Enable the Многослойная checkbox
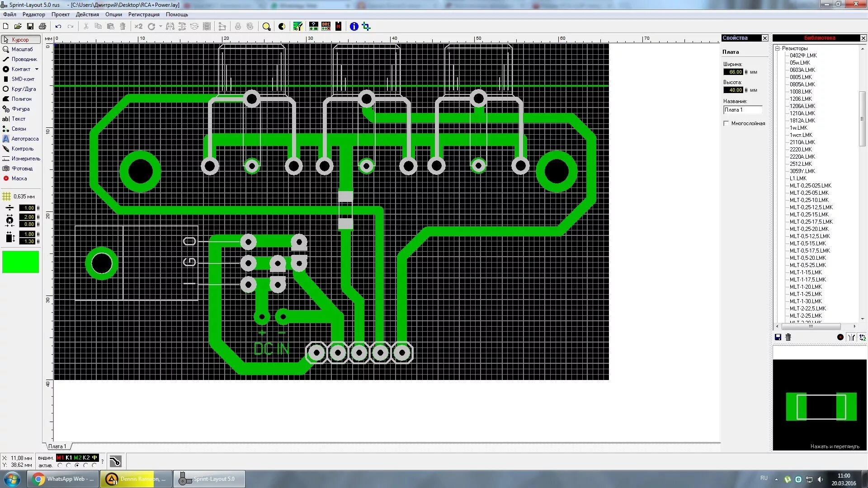868x488 pixels. click(726, 123)
